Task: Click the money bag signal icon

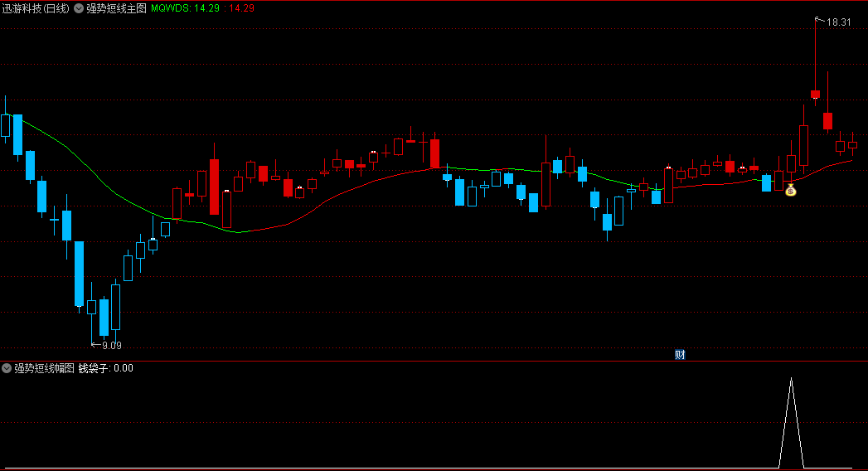Action: (x=791, y=190)
